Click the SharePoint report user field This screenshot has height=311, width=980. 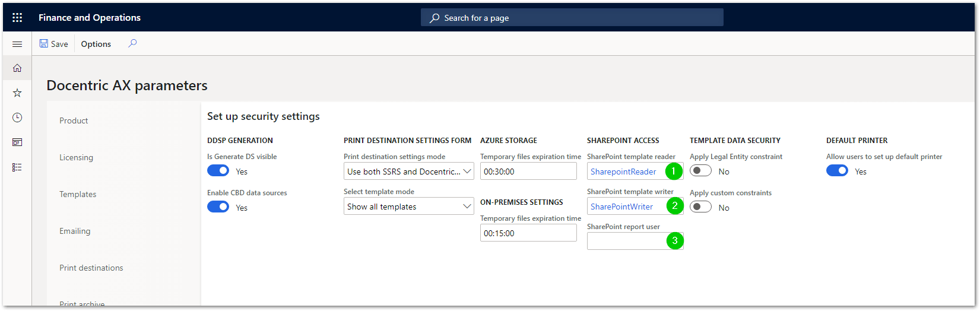pyautogui.click(x=635, y=241)
